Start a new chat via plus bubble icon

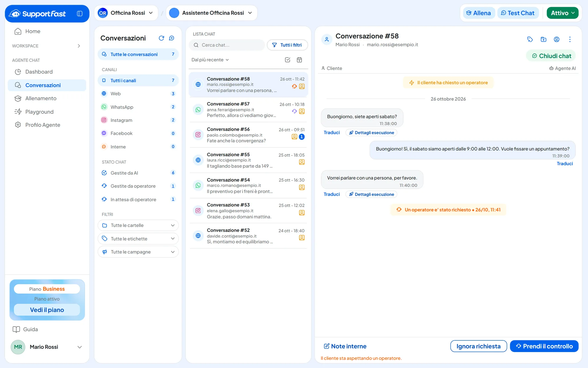pyautogui.click(x=172, y=38)
